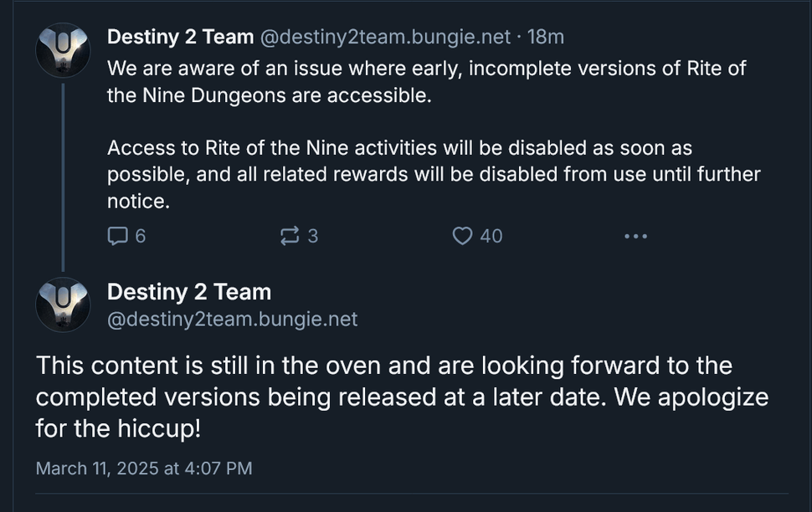The width and height of the screenshot is (812, 512).
Task: Expand post options with the three dots
Action: coord(635,236)
